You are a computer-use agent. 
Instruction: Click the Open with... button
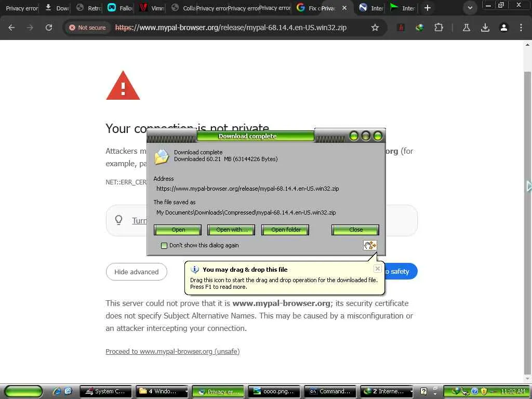point(231,230)
